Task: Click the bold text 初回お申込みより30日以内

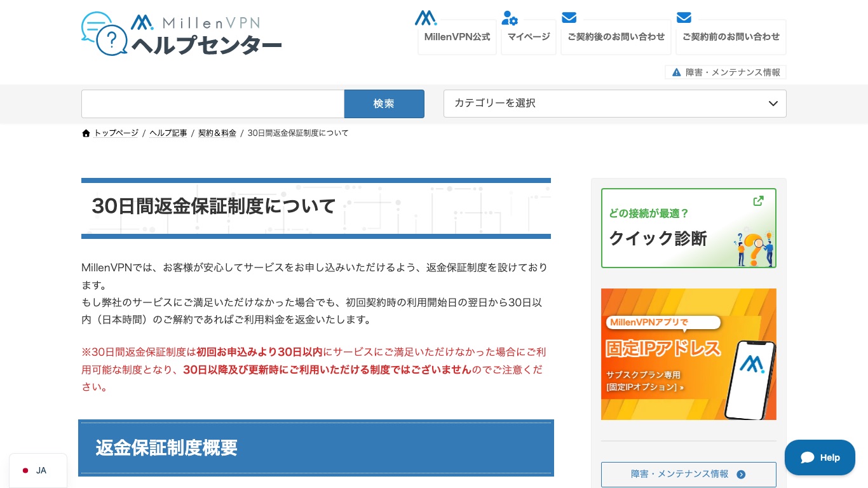Action: pyautogui.click(x=260, y=352)
